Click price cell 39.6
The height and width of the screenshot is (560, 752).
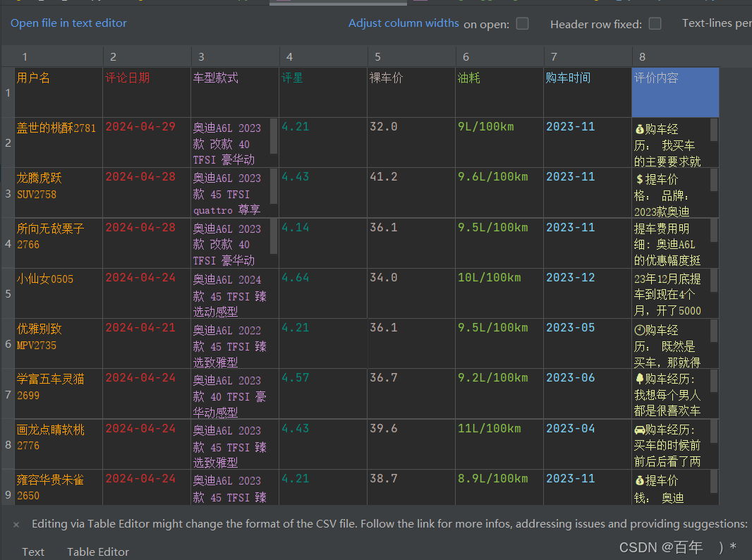(x=411, y=444)
